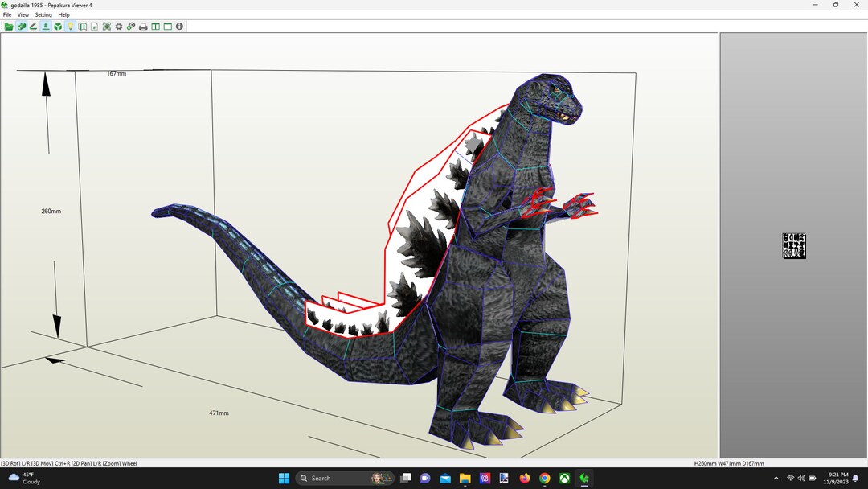868x489 pixels.
Task: Open the Windows Start menu
Action: click(284, 478)
